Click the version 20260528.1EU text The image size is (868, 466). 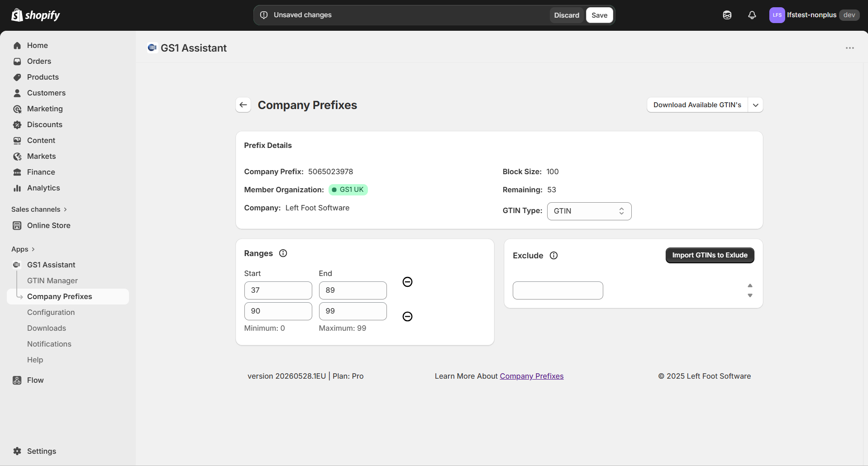pos(287,376)
